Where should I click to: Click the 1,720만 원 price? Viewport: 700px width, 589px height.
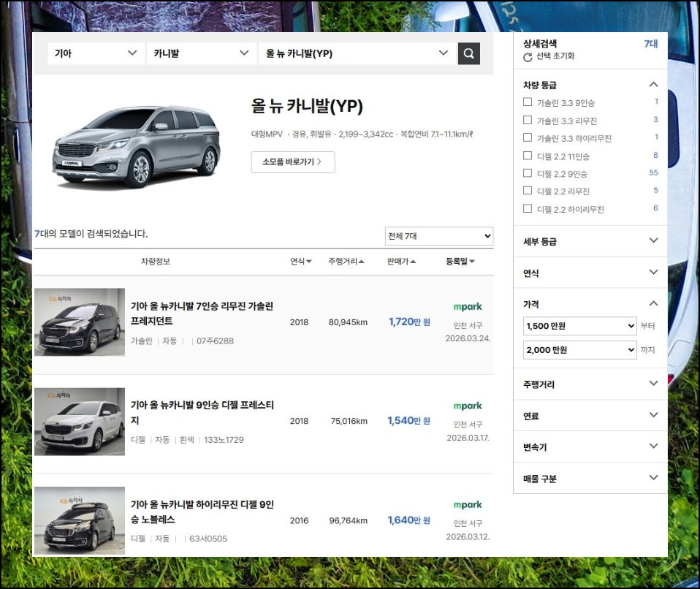pyautogui.click(x=409, y=322)
